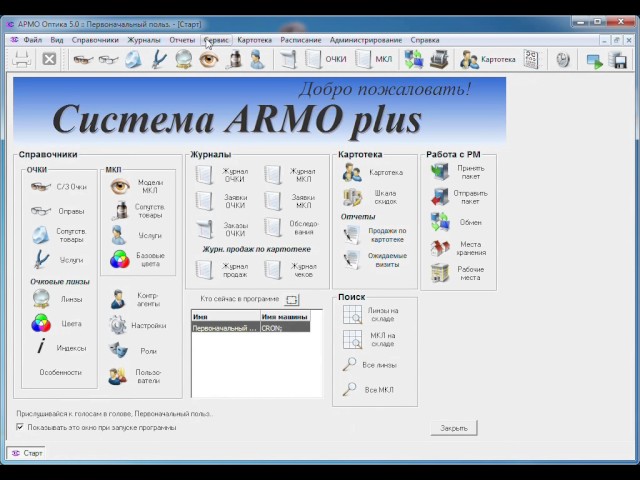Open Заявки ОЧКИ journal
Image resolution: width=640 pixels, height=480 pixels.
[220, 201]
